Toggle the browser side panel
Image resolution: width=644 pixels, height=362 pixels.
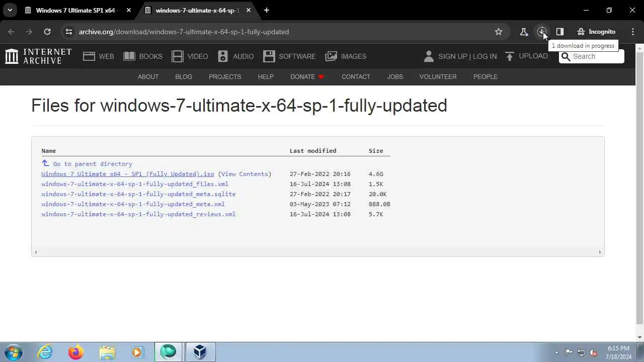(560, 32)
